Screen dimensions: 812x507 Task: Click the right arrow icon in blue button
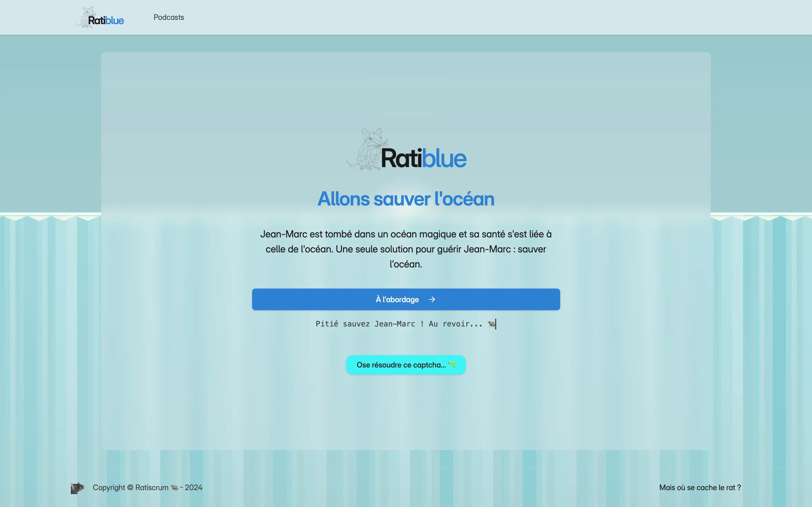[432, 299]
